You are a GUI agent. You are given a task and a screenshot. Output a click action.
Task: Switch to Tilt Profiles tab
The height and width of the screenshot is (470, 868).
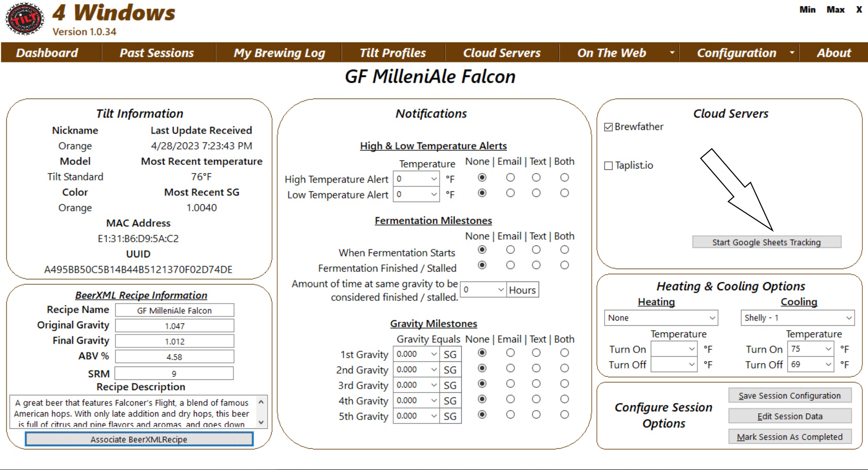point(393,53)
